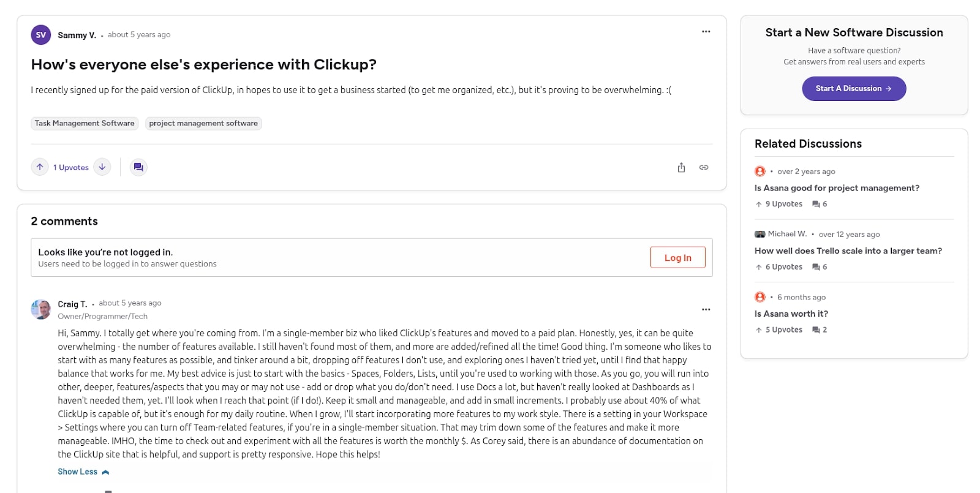Click the Log In button

click(677, 257)
